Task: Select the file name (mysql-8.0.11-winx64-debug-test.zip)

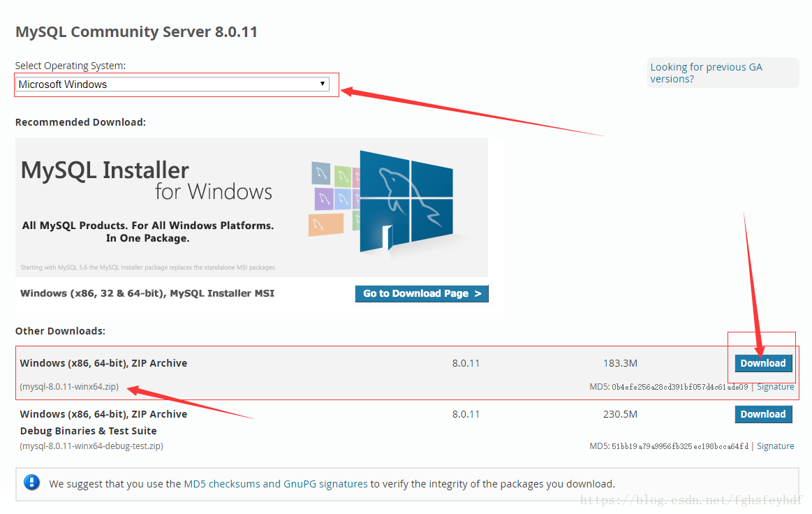Action: click(91, 446)
